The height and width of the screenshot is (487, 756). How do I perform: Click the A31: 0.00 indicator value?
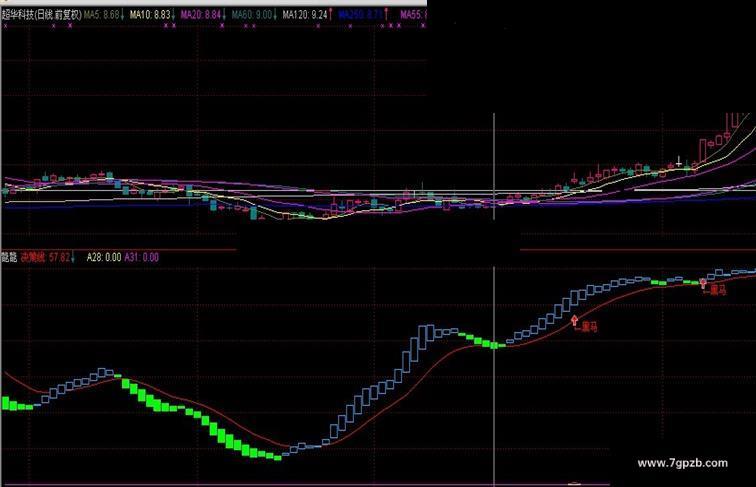coord(142,257)
